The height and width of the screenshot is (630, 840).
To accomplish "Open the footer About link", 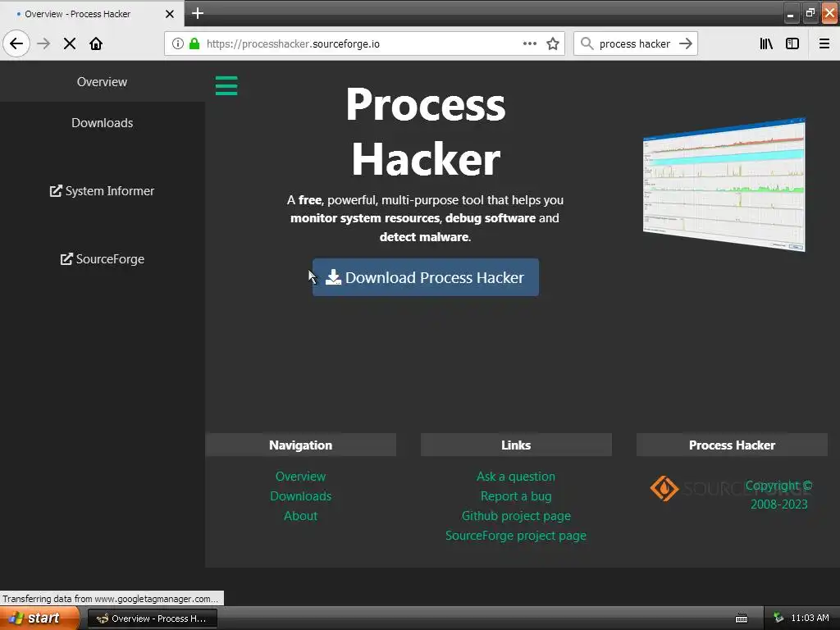I will (300, 516).
